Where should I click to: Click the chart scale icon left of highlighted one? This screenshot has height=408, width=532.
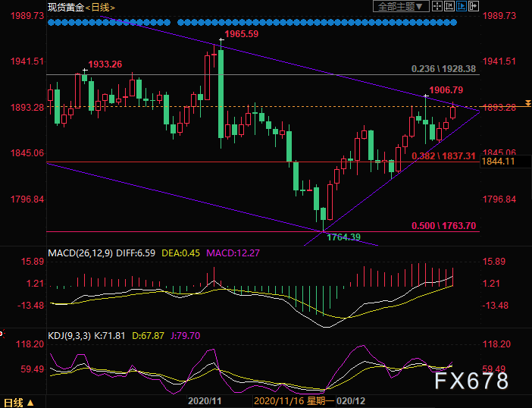(x=451, y=7)
